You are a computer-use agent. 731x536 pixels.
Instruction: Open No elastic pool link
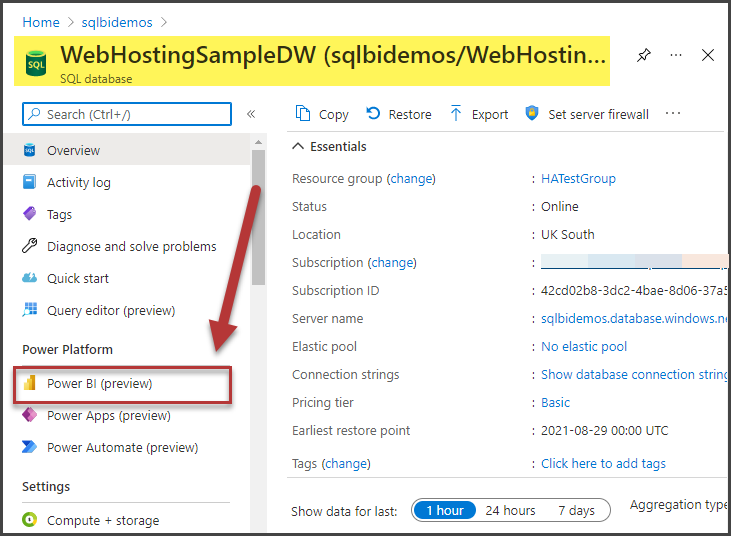[x=584, y=346]
